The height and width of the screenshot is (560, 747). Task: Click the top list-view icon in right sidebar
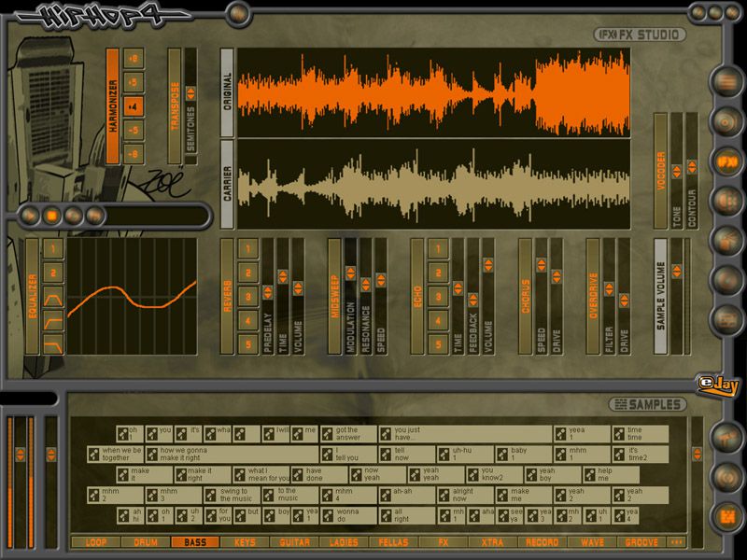(726, 81)
